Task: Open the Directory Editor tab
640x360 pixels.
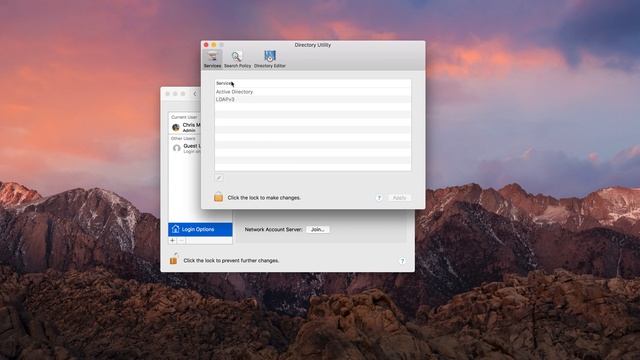Action: 270,59
